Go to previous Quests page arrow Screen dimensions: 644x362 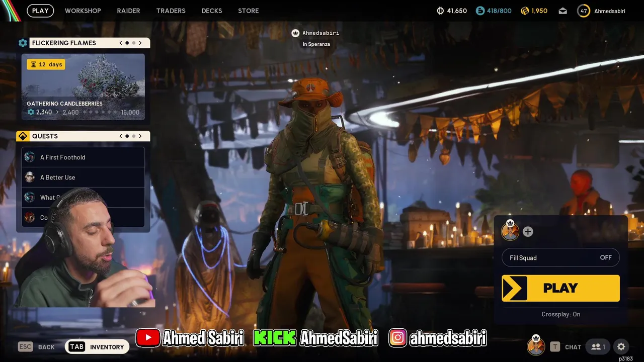[x=121, y=136]
